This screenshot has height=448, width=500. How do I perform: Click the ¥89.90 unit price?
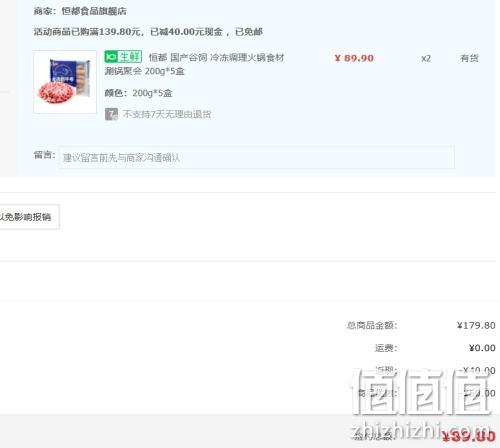(354, 58)
